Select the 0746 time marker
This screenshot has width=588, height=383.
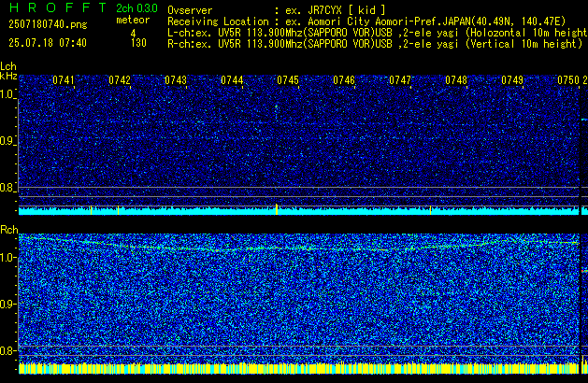coord(344,80)
